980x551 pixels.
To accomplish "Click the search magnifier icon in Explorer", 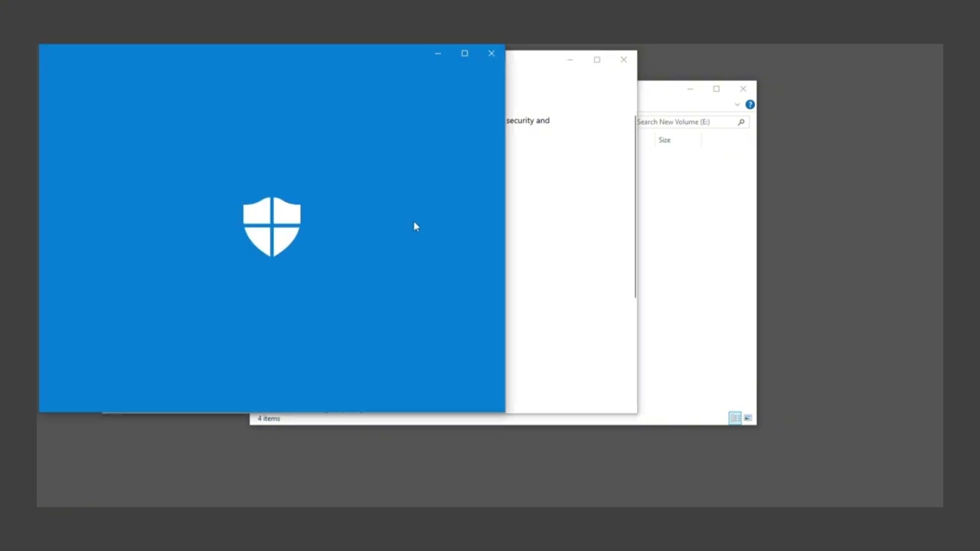I will pos(741,122).
